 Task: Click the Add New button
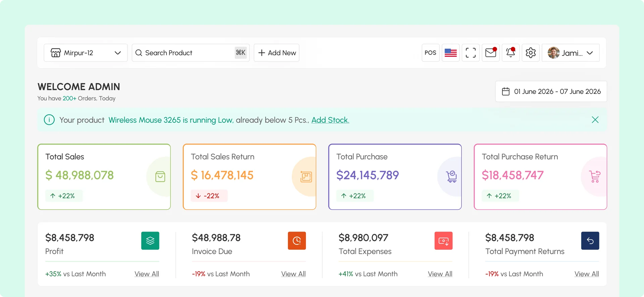277,53
